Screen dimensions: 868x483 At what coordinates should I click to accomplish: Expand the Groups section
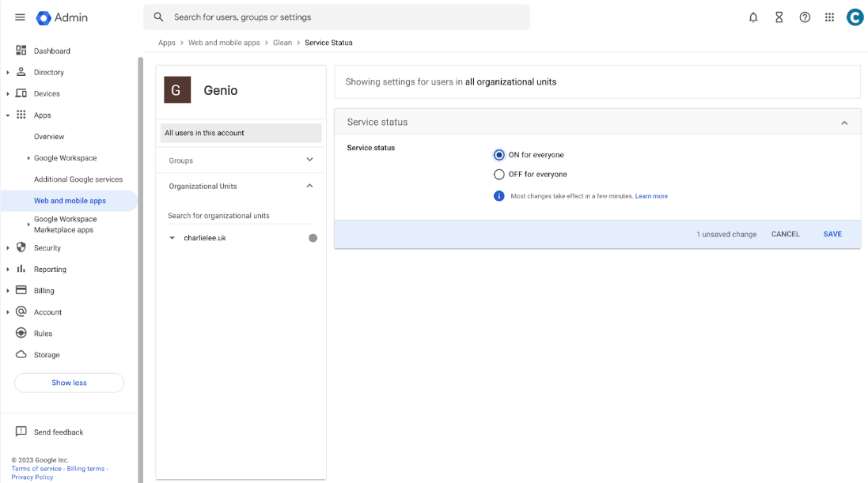coord(309,160)
